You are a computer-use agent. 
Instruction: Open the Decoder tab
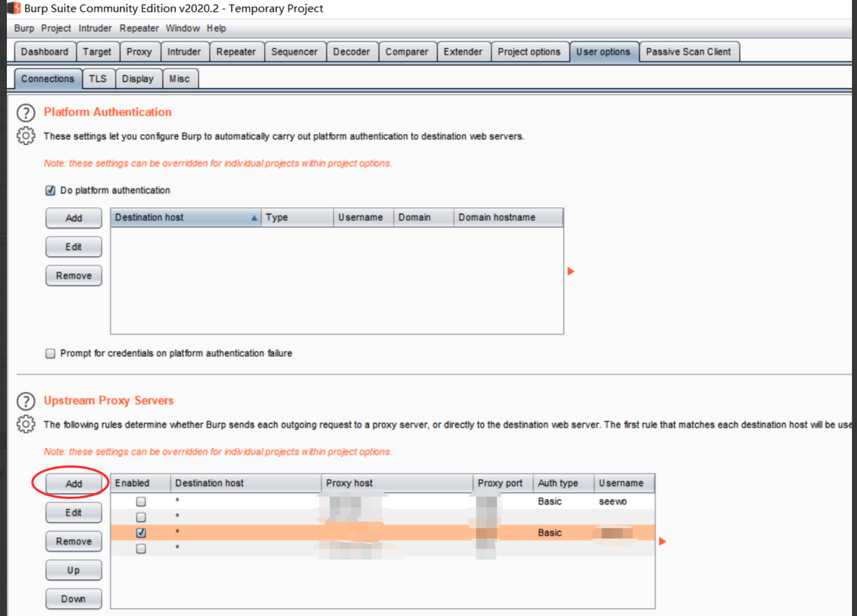(352, 52)
